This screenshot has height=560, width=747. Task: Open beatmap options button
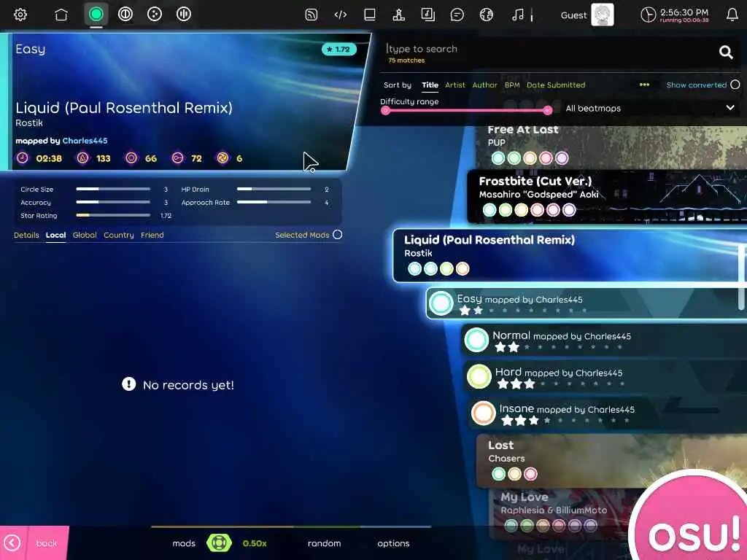click(393, 543)
